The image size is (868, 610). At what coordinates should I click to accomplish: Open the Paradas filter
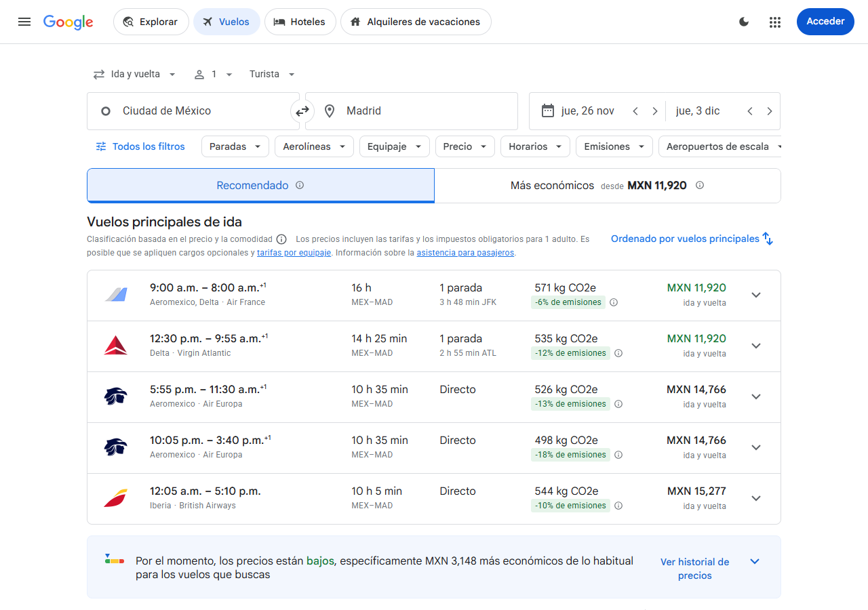235,146
